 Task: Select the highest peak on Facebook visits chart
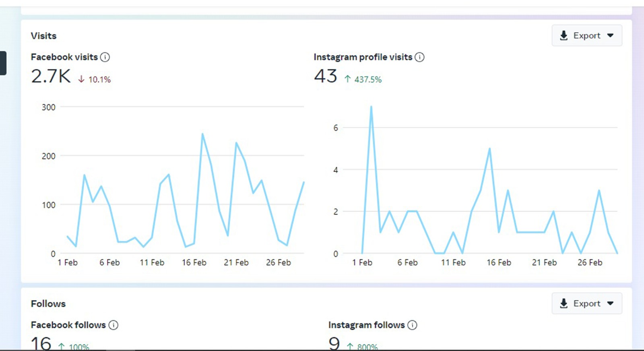click(x=202, y=134)
